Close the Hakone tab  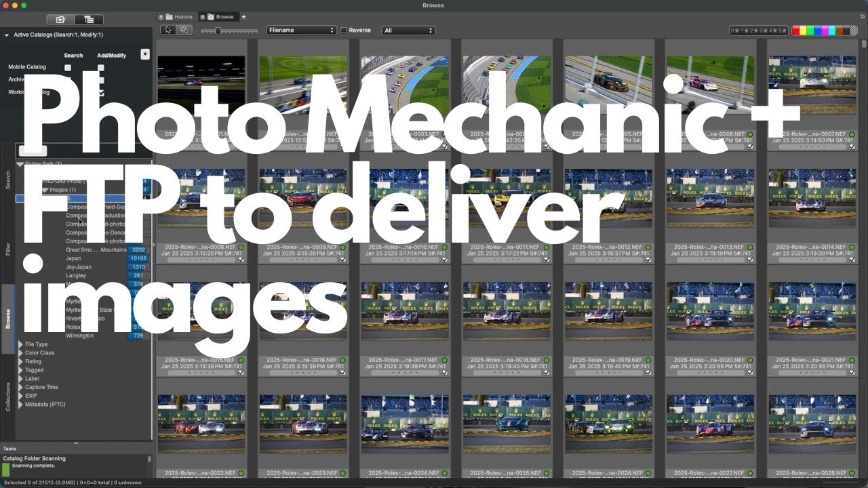(161, 16)
